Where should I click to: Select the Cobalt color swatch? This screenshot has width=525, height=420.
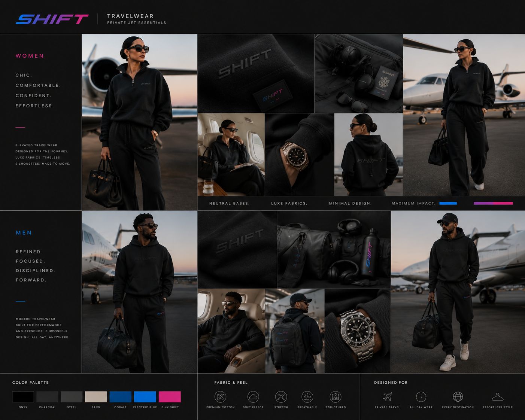click(x=120, y=397)
